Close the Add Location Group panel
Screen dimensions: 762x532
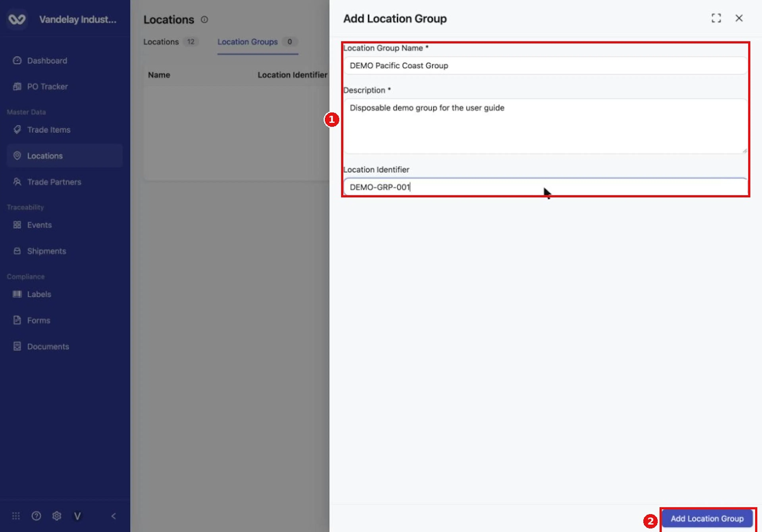739,18
